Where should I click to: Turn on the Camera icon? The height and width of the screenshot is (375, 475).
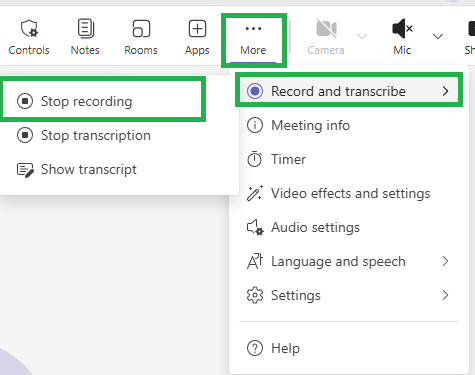326,29
